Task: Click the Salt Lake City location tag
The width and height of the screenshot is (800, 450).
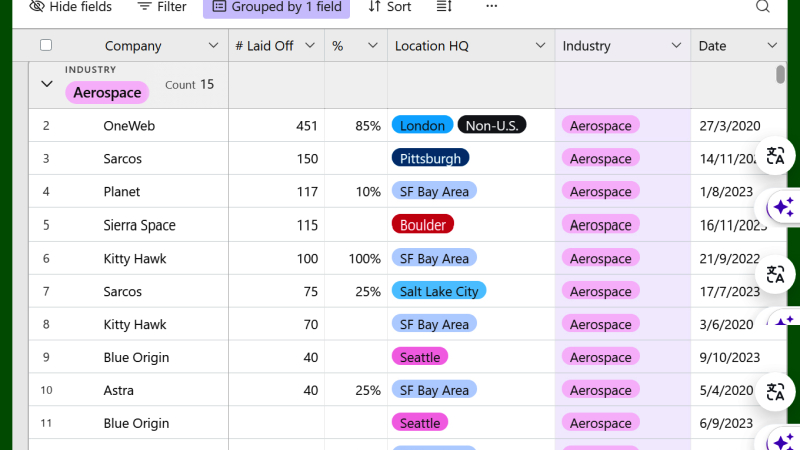Action: pos(439,291)
